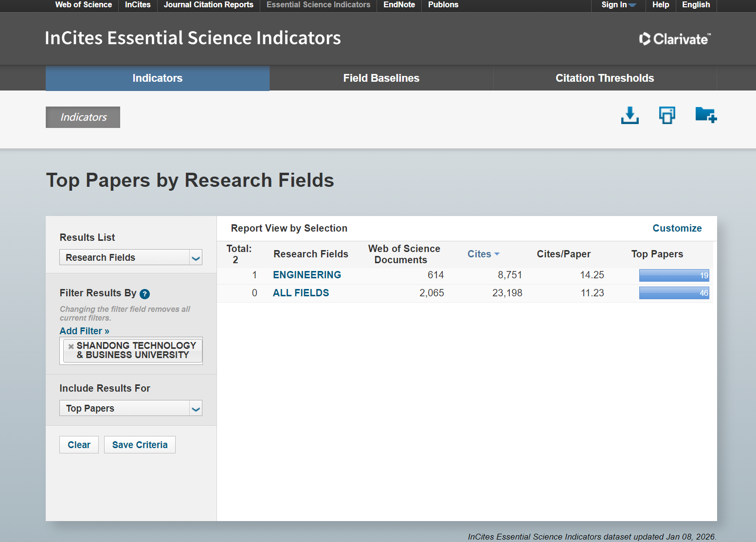This screenshot has height=542, width=756.
Task: Click the Filter Results By help icon
Action: pos(144,294)
